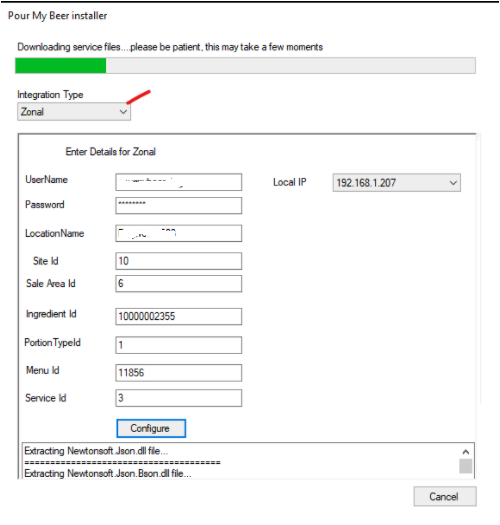
Task: Select the LocationName text box
Action: (178, 233)
